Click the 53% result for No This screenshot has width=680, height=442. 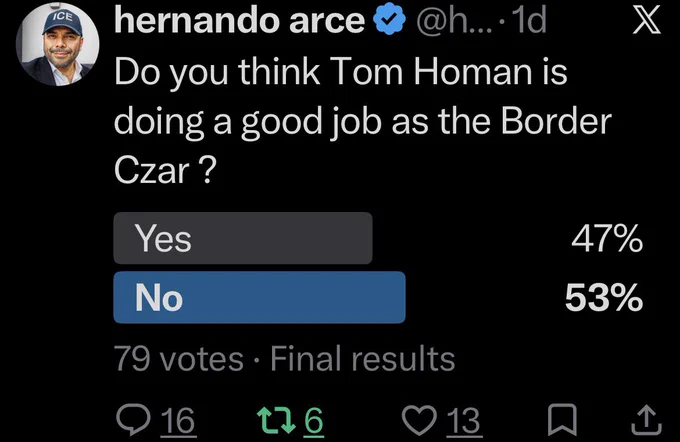pyautogui.click(x=604, y=297)
